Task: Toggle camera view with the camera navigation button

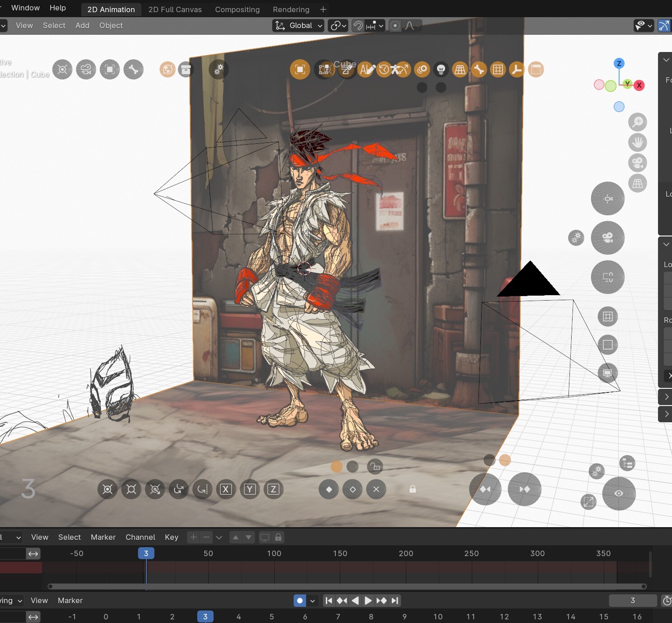Action: (638, 163)
